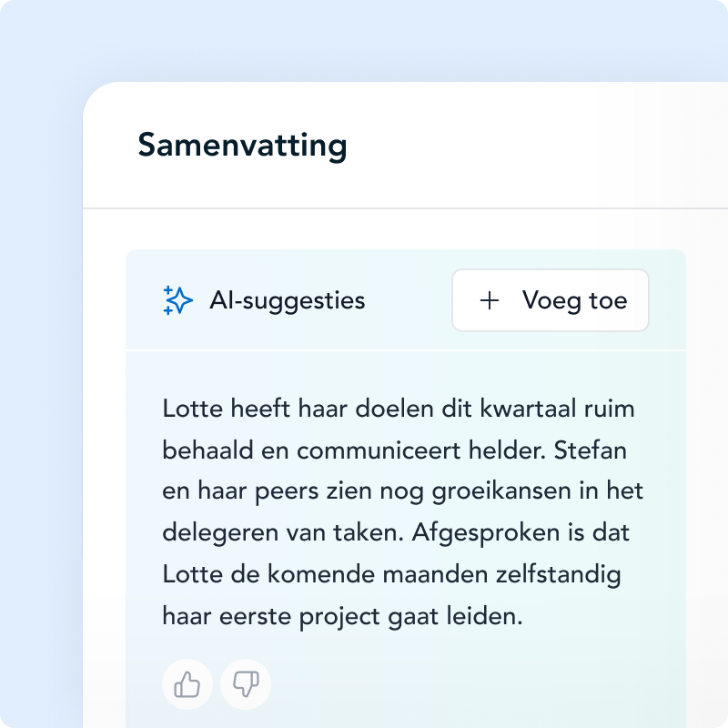Click the plus icon in Voeg toe

coord(490,300)
